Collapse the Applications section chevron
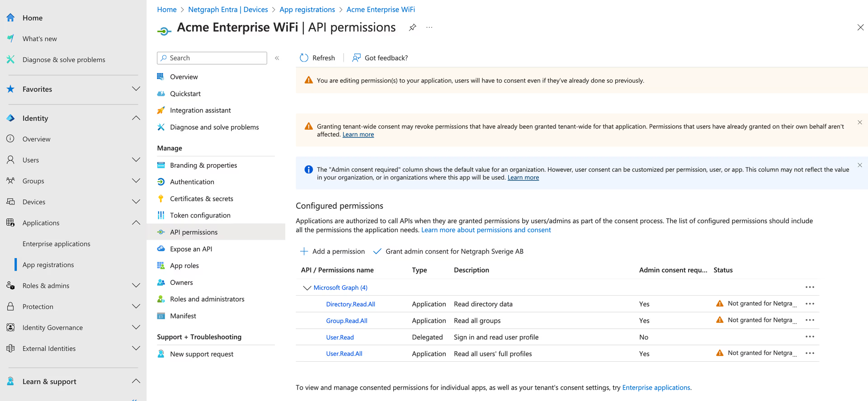The width and height of the screenshot is (868, 401). (x=136, y=222)
